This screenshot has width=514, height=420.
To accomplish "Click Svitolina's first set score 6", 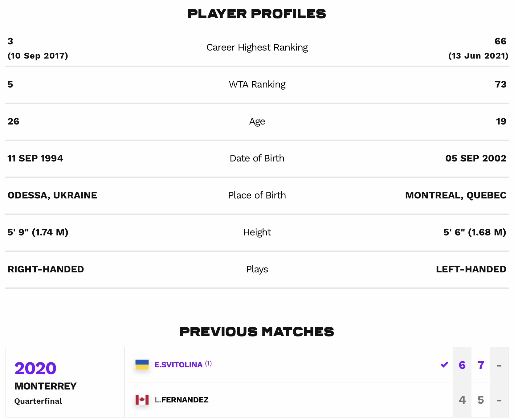I will point(462,365).
